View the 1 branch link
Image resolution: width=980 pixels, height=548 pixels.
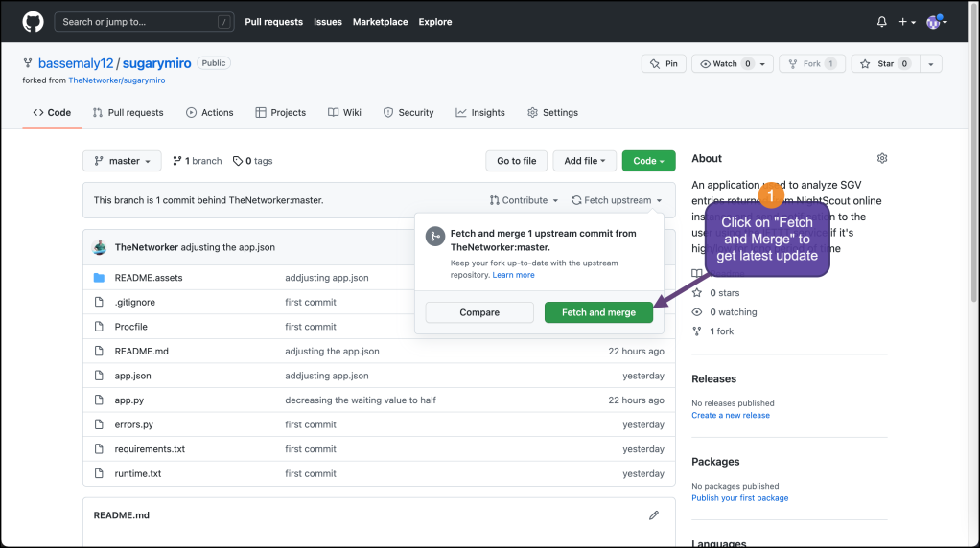coord(197,160)
